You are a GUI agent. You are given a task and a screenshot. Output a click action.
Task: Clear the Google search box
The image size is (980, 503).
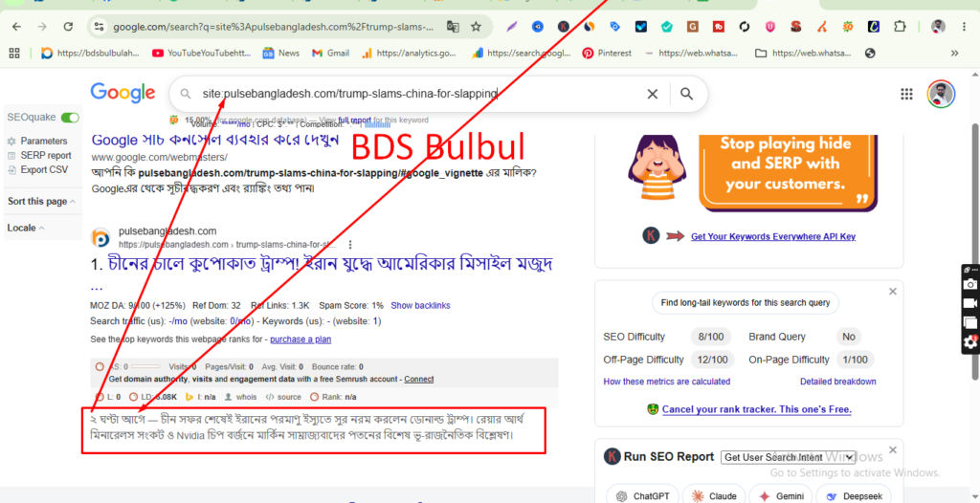(652, 95)
